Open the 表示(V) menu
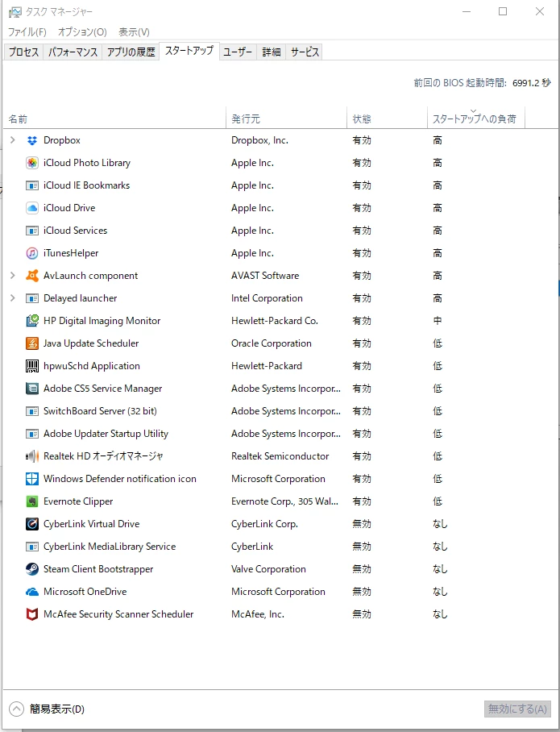Screen dimensions: 560x732 (134, 31)
